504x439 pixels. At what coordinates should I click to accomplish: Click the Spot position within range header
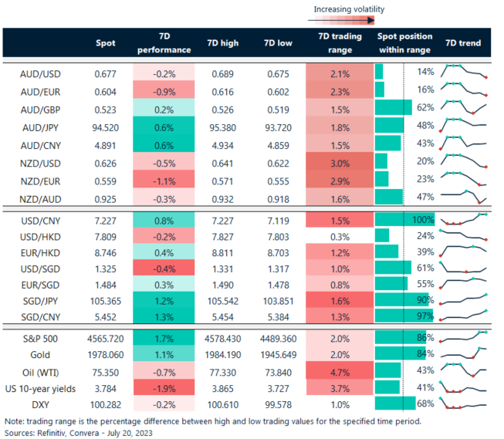click(405, 43)
